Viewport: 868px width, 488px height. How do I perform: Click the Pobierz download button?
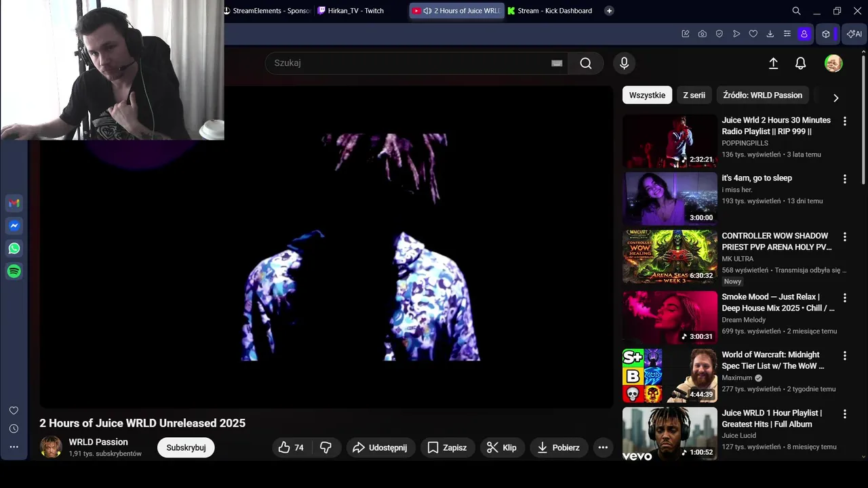[559, 447]
